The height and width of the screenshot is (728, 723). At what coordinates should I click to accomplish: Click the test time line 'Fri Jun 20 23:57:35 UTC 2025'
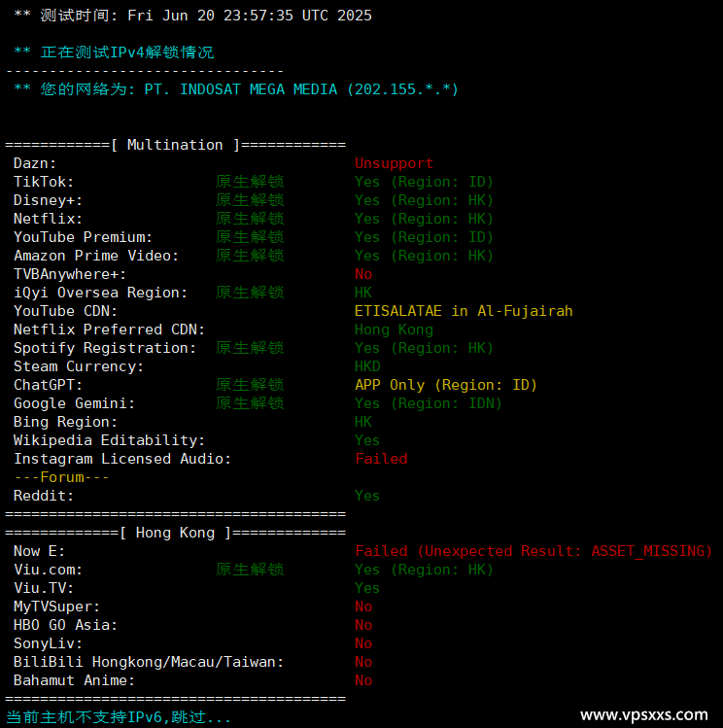[250, 16]
